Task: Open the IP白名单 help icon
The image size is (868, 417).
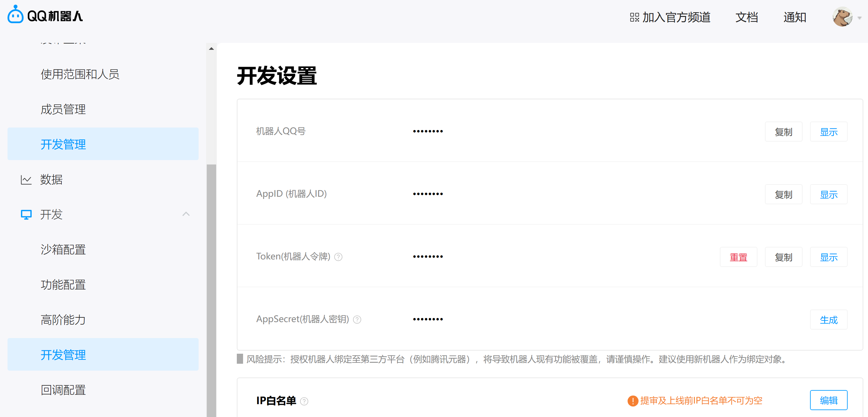Action: pos(304,402)
